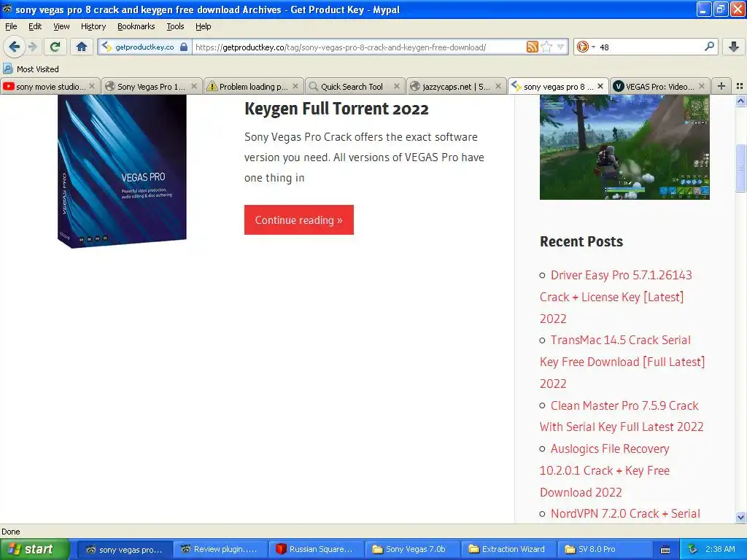Click scrollbar up arrow
Image resolution: width=747 pixels, height=560 pixels.
coord(740,101)
